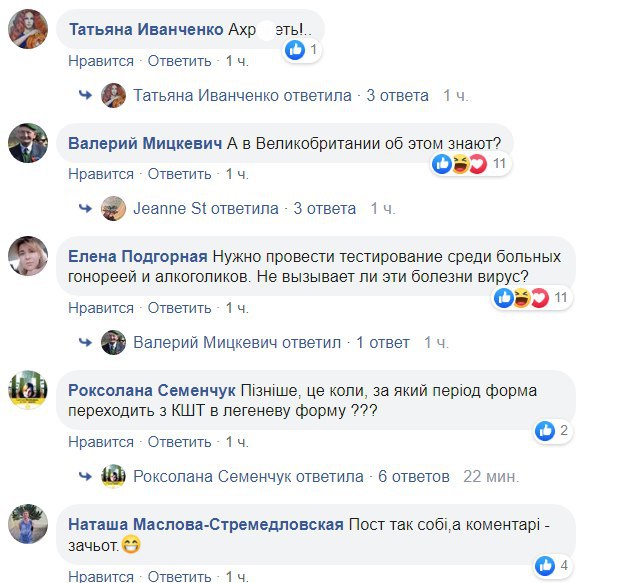Open reactions on Елена Подгорная's comment
This screenshot has width=617, height=583.
click(532, 298)
